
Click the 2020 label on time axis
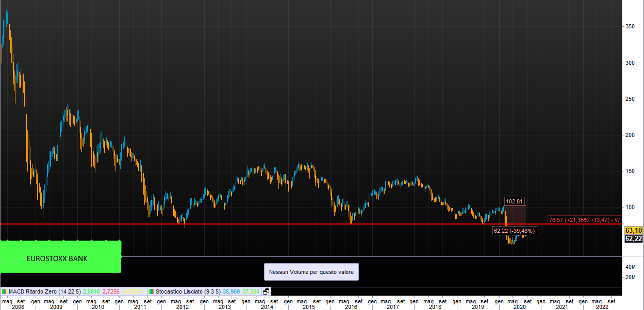[x=519, y=306]
